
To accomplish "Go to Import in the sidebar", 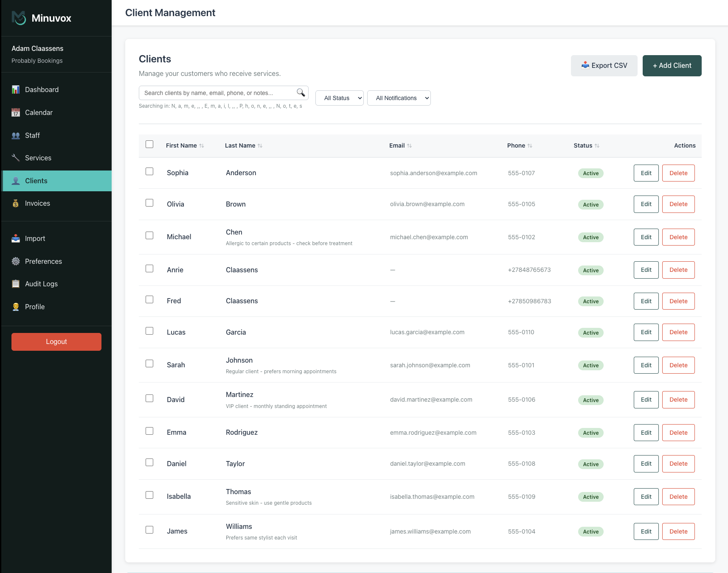I will (x=35, y=239).
